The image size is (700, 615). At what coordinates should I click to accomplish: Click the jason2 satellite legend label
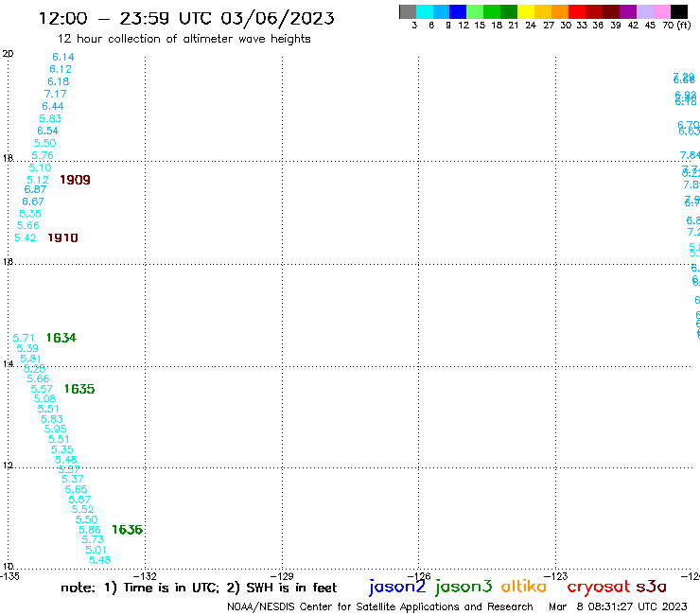coord(397,587)
